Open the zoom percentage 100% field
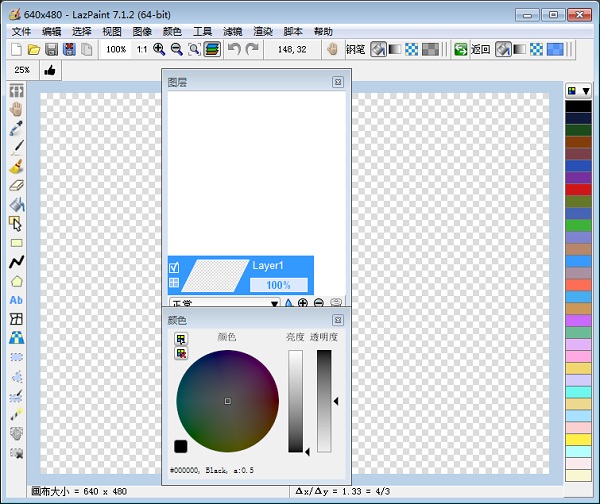 pyautogui.click(x=116, y=49)
